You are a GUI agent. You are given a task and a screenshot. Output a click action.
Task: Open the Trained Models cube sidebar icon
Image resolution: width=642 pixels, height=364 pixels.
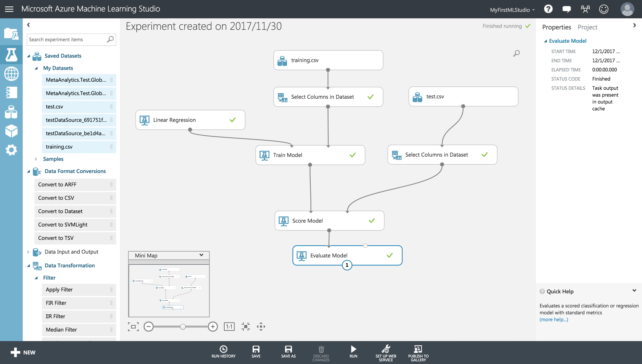pos(11,131)
